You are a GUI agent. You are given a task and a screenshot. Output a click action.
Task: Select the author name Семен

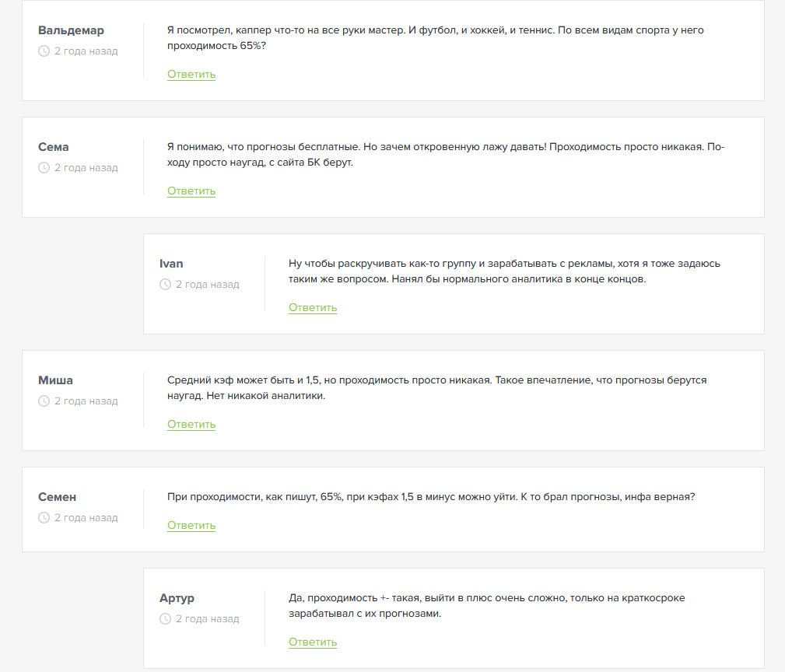[57, 497]
